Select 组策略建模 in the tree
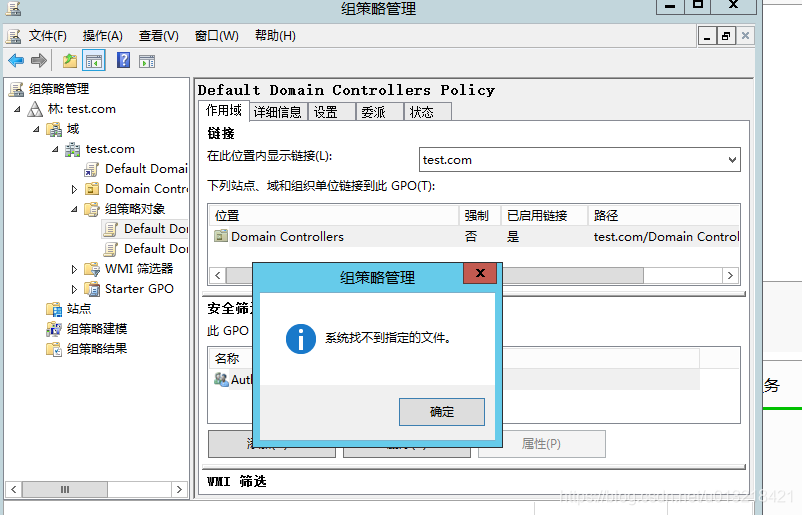 [x=97, y=329]
